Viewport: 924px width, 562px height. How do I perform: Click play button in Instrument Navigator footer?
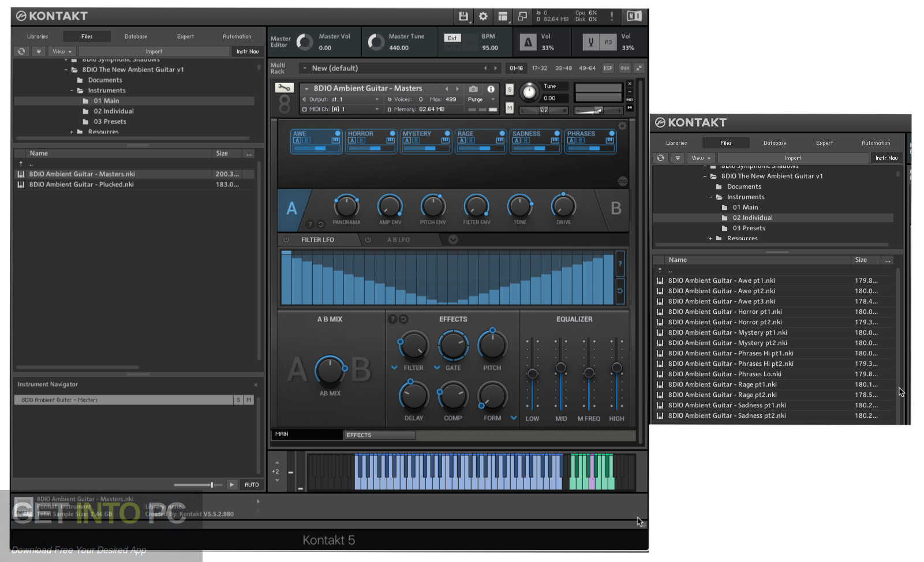[x=231, y=485]
